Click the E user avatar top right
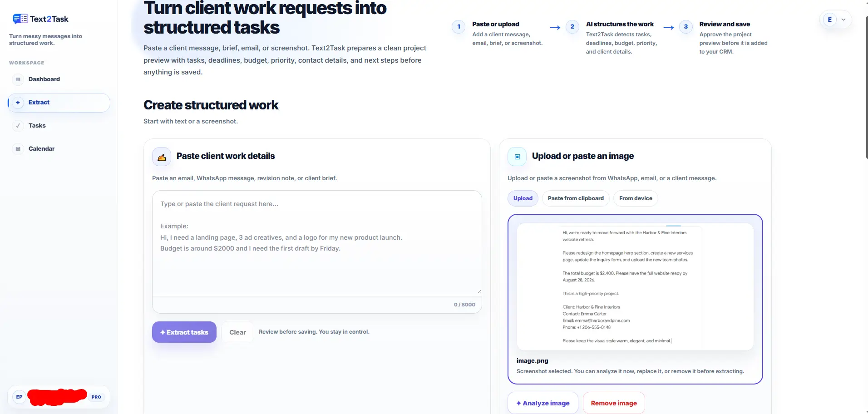The image size is (868, 414). (x=830, y=20)
